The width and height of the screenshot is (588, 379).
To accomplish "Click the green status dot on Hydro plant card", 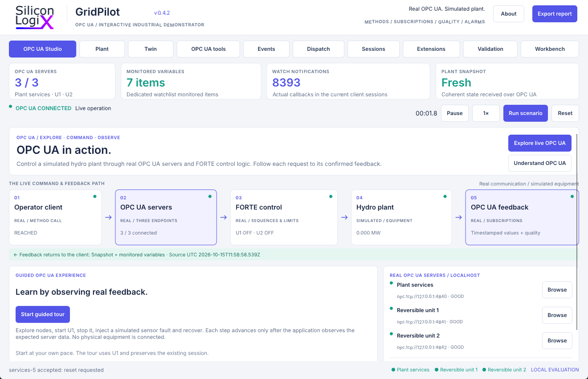I will (x=445, y=196).
